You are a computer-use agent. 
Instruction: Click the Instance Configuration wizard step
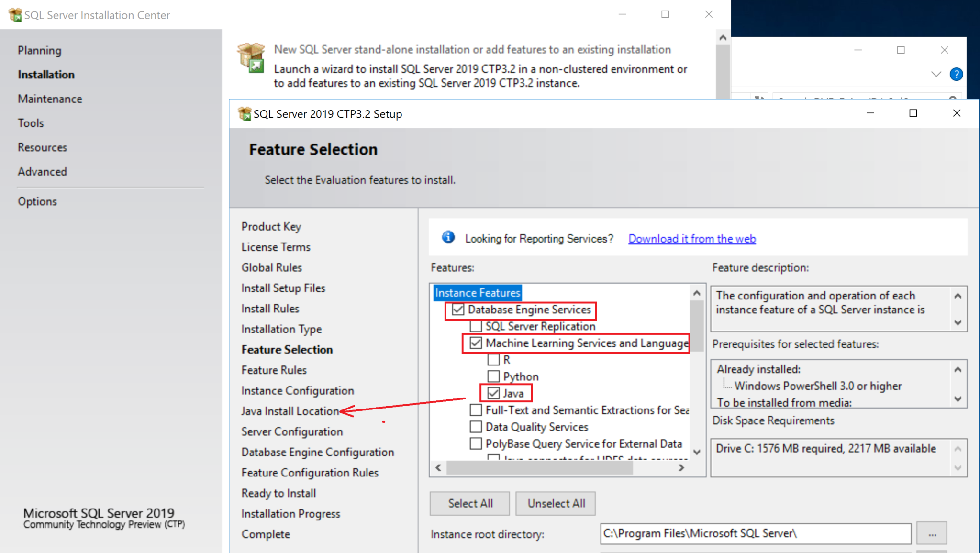(x=298, y=391)
